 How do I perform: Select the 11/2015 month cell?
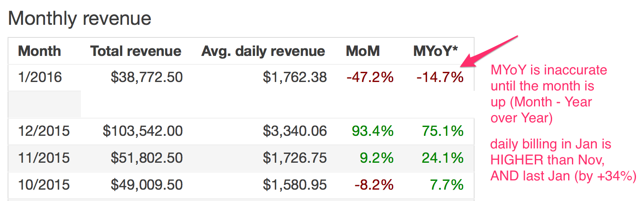pos(43,158)
